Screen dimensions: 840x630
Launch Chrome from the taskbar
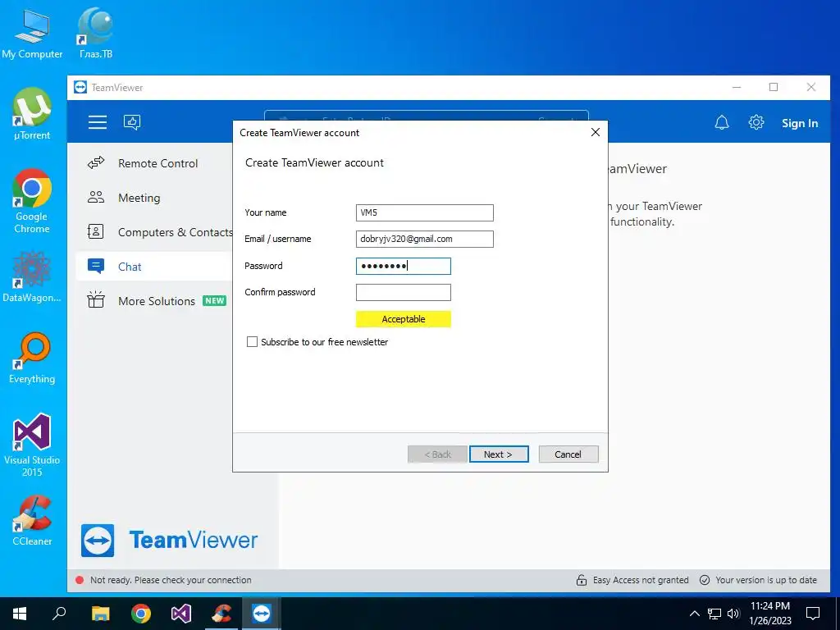141,614
